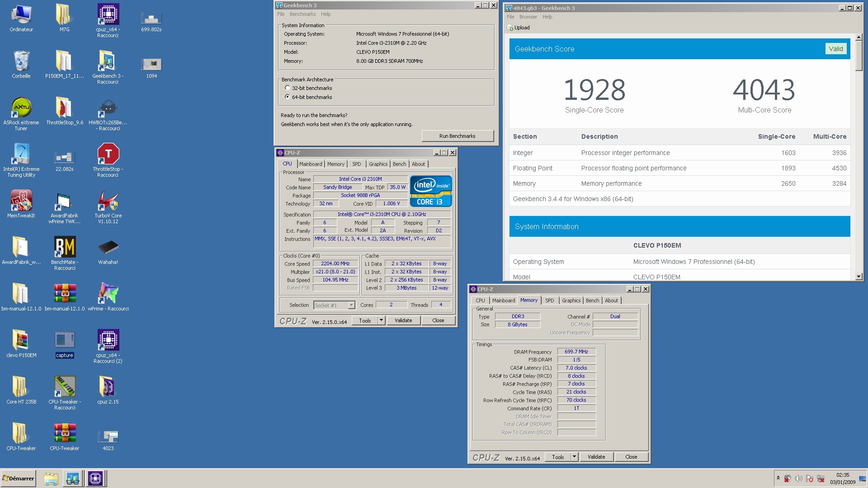Open Help menu in Geekbench 3 window
The width and height of the screenshot is (868, 488).
(x=325, y=14)
